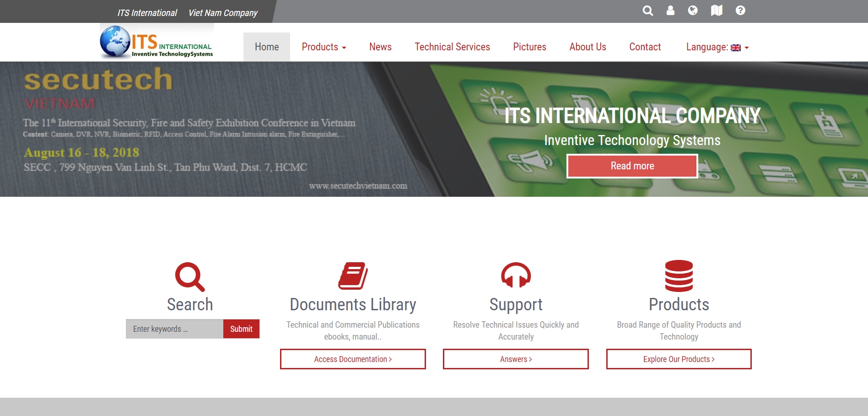Go to homepage via ITS International logo
Viewport: 868px width, 416px height.
(156, 42)
